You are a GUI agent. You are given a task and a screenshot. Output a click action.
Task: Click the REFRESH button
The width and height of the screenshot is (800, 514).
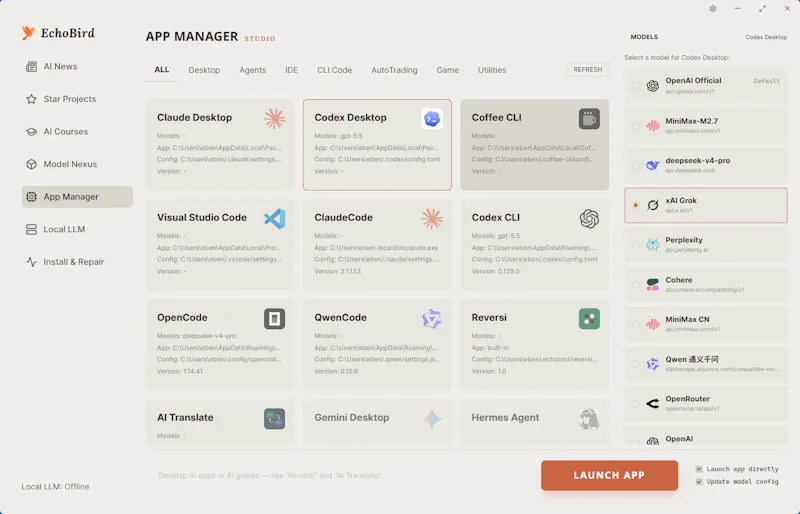coord(588,69)
